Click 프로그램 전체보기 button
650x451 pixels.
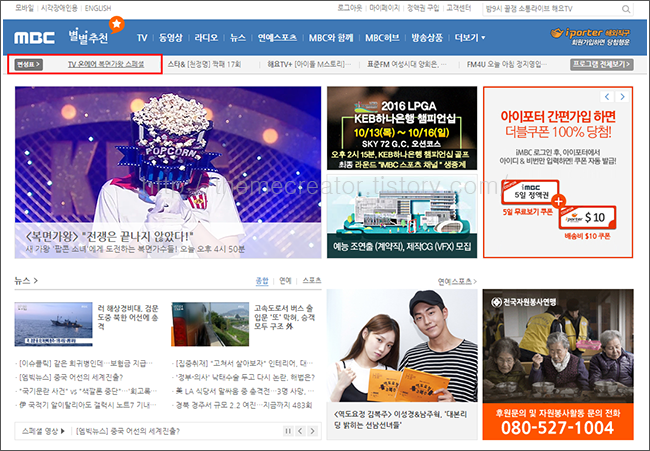pos(601,64)
